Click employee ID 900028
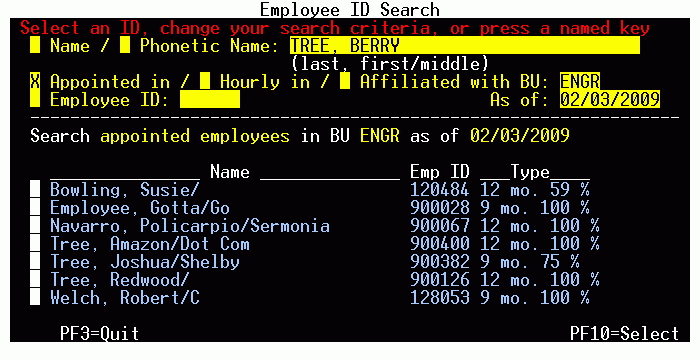Image resolution: width=700 pixels, height=360 pixels. pos(440,207)
